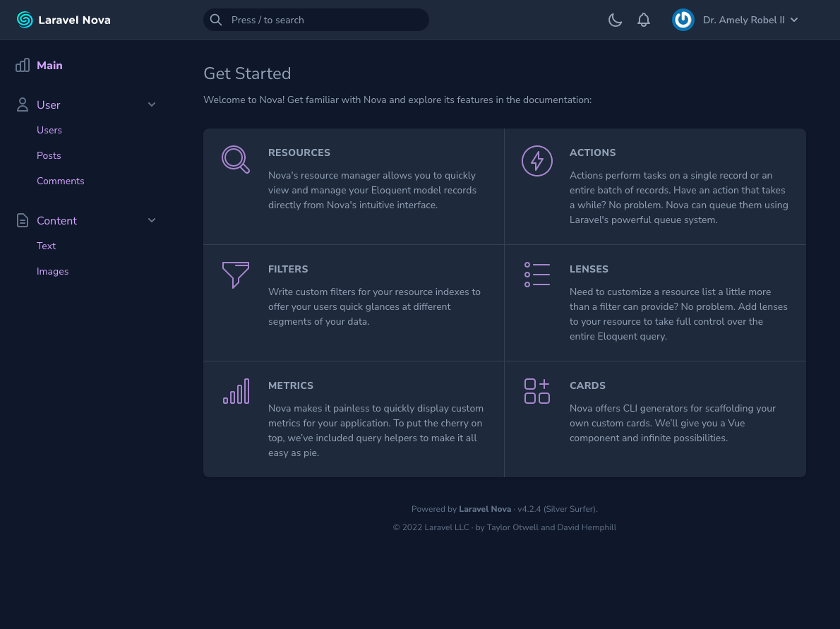Screen dimensions: 840x629
Task: Open the Text item under Content
Action: point(46,246)
